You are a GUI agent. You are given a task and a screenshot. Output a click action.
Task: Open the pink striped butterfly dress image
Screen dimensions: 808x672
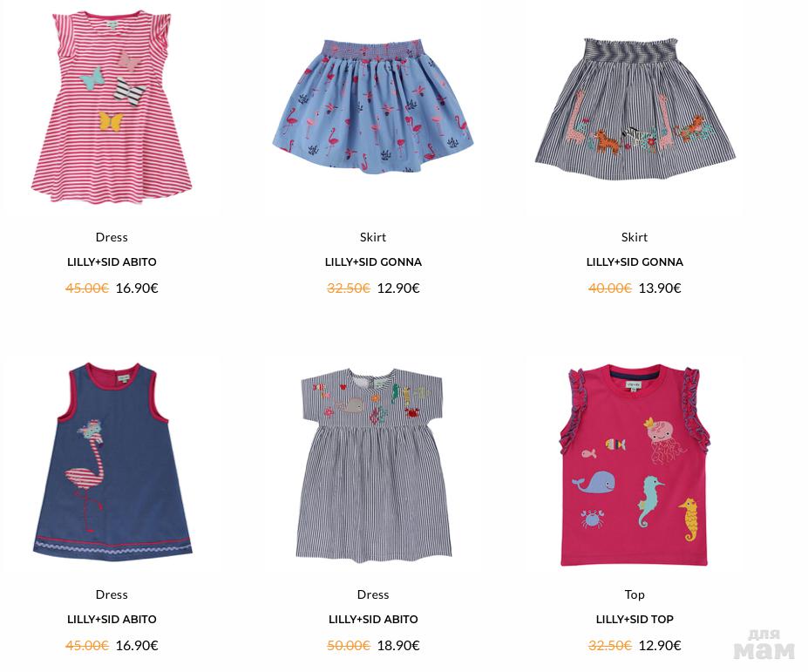click(x=112, y=106)
